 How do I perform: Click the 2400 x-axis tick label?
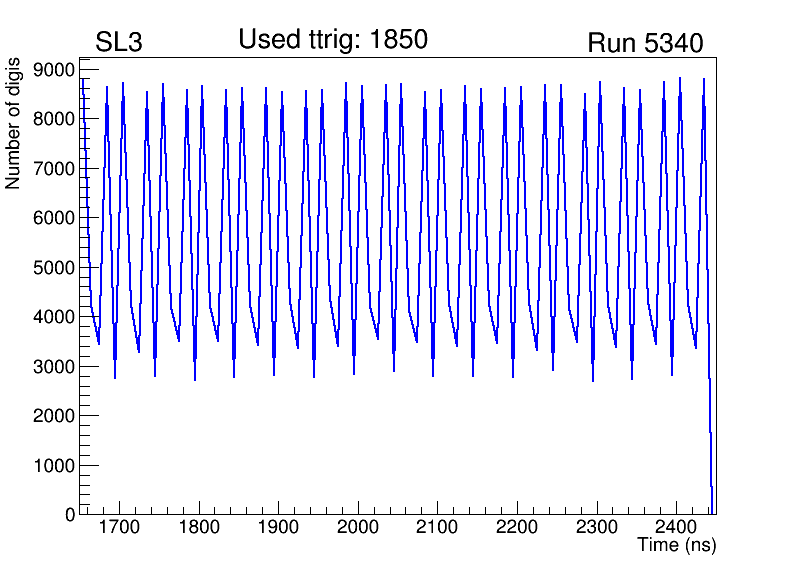click(676, 527)
